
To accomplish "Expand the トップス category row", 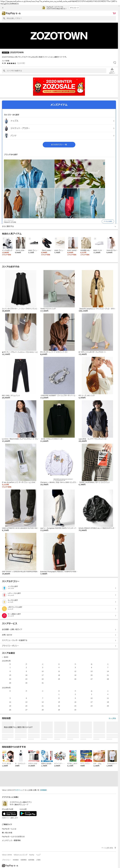I will click(x=59, y=121).
